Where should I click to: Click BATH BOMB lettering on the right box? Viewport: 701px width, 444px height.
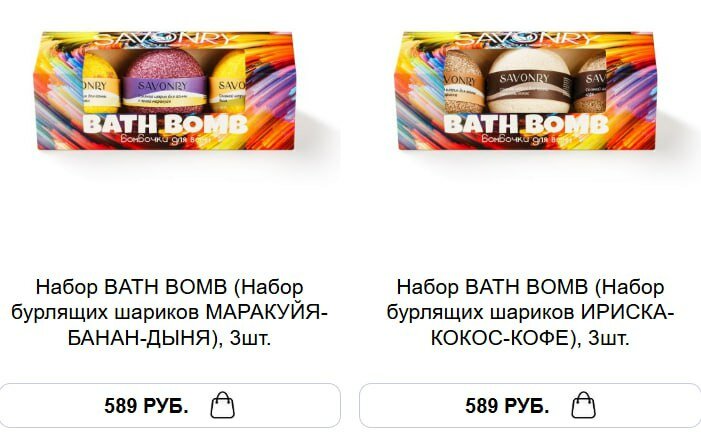tap(526, 124)
